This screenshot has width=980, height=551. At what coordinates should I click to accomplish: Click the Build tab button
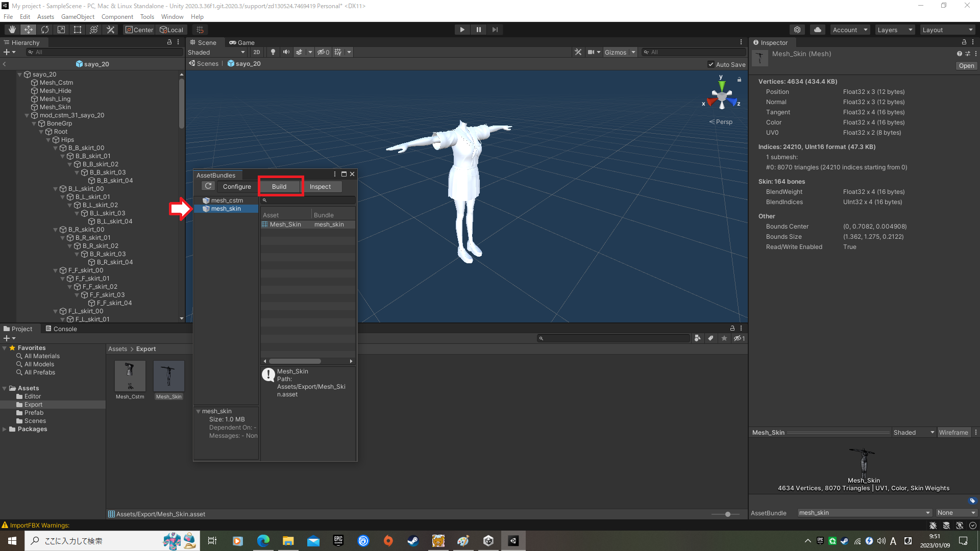tap(279, 186)
